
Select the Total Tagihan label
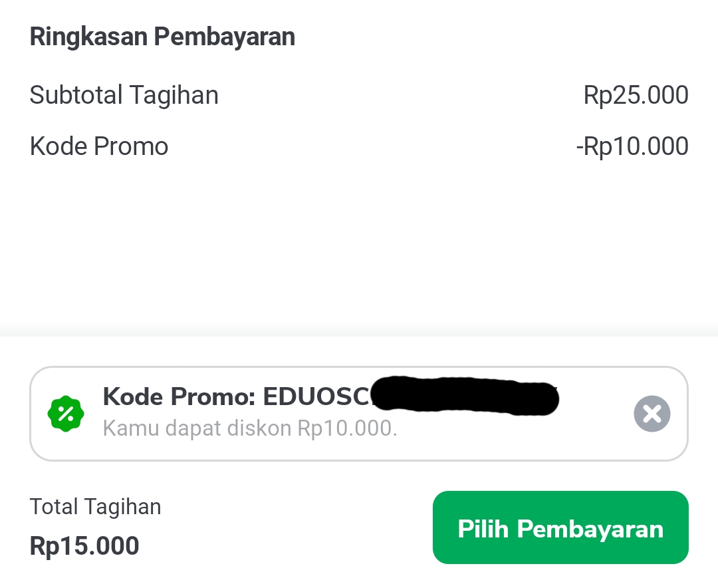tap(94, 506)
